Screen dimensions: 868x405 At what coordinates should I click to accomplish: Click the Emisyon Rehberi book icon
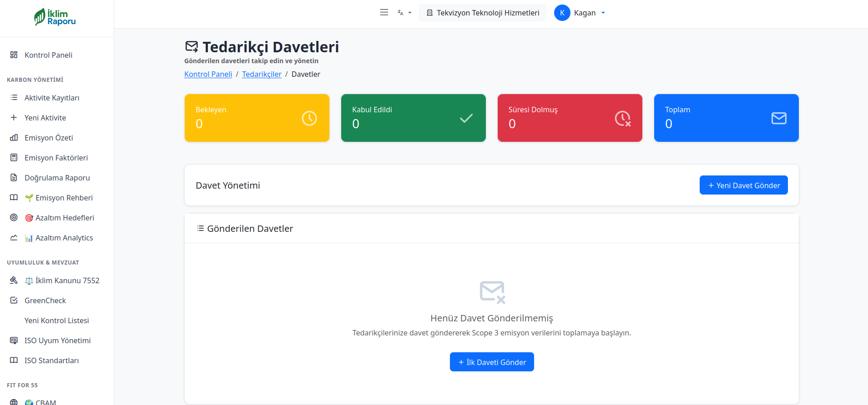coord(14,197)
